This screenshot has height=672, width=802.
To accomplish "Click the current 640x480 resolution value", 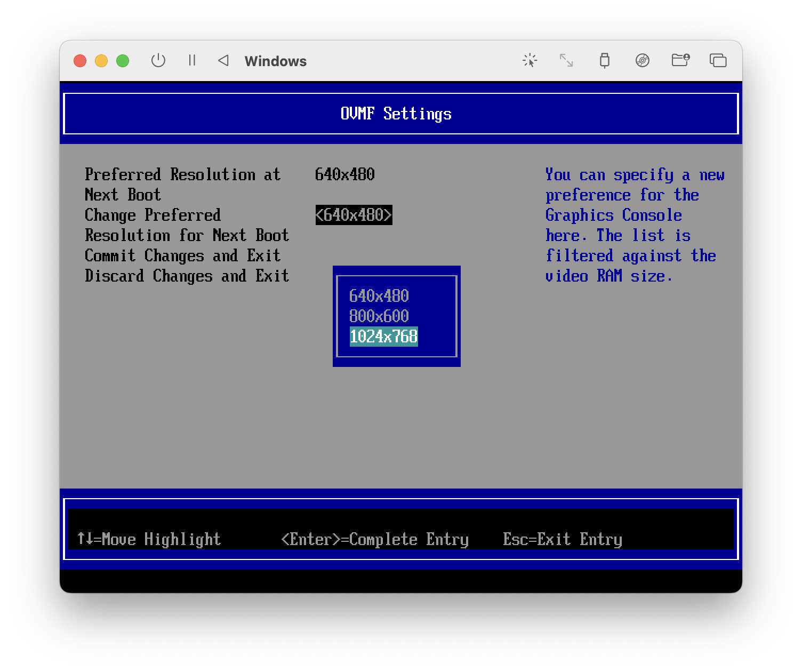I will coord(345,174).
